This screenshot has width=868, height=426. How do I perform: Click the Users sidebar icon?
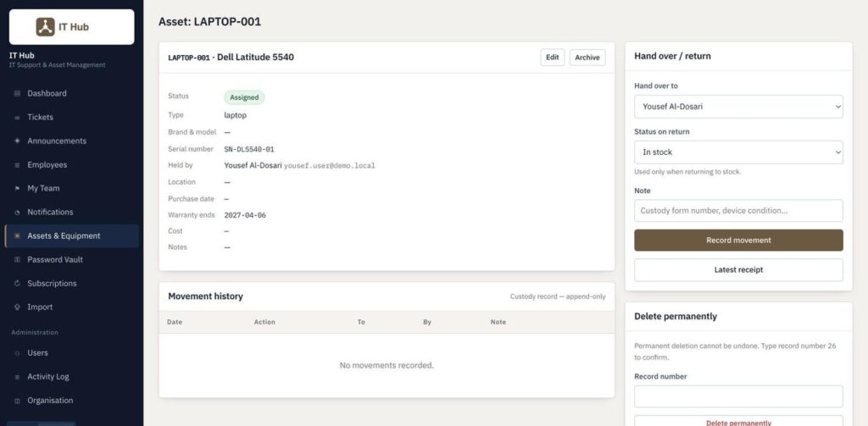point(17,353)
